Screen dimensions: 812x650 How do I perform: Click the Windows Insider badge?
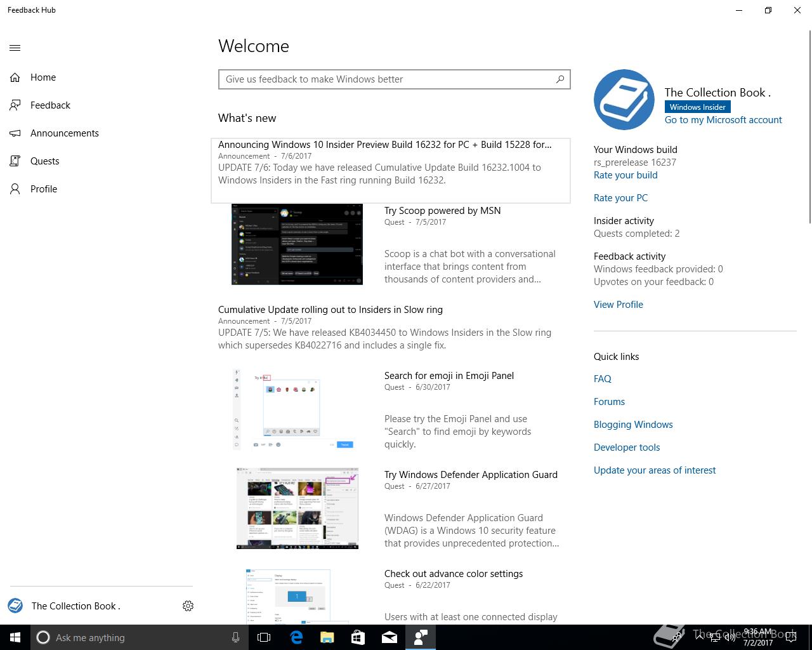[x=697, y=107]
